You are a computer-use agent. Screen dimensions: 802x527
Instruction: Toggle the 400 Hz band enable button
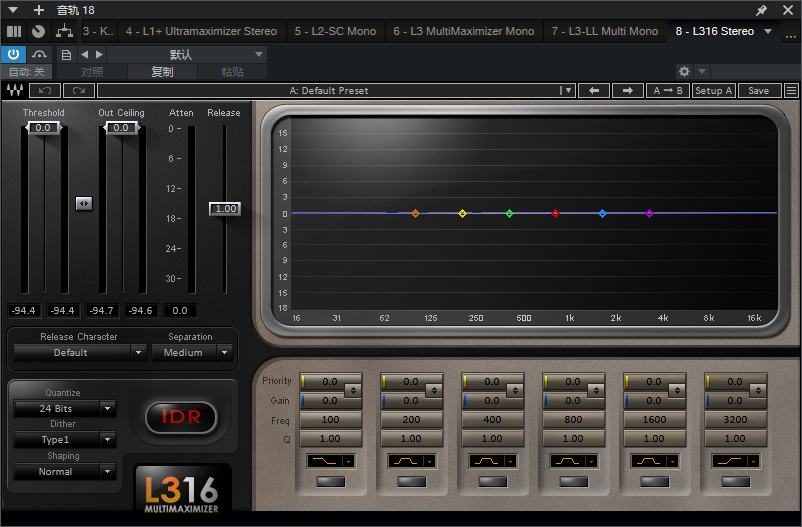493,481
